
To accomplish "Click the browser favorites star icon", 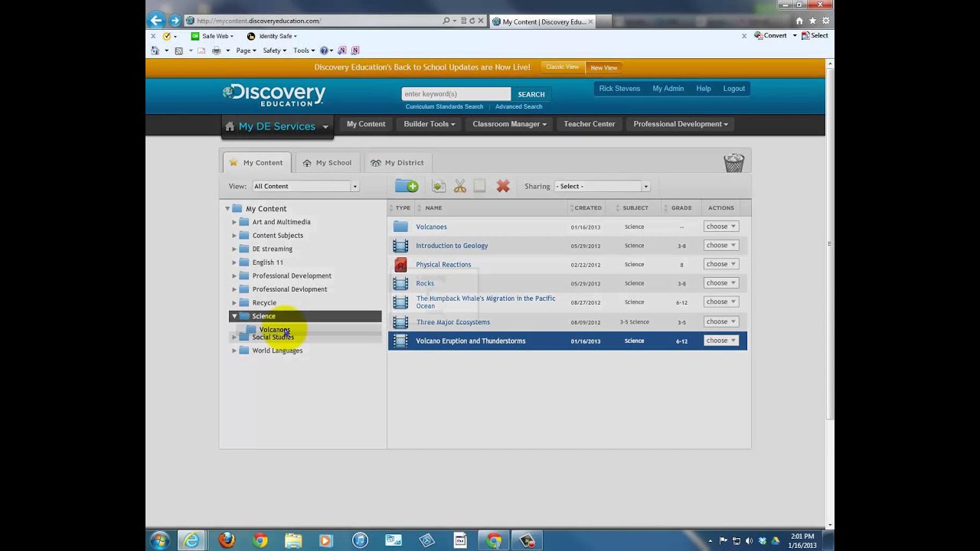I will click(x=812, y=21).
